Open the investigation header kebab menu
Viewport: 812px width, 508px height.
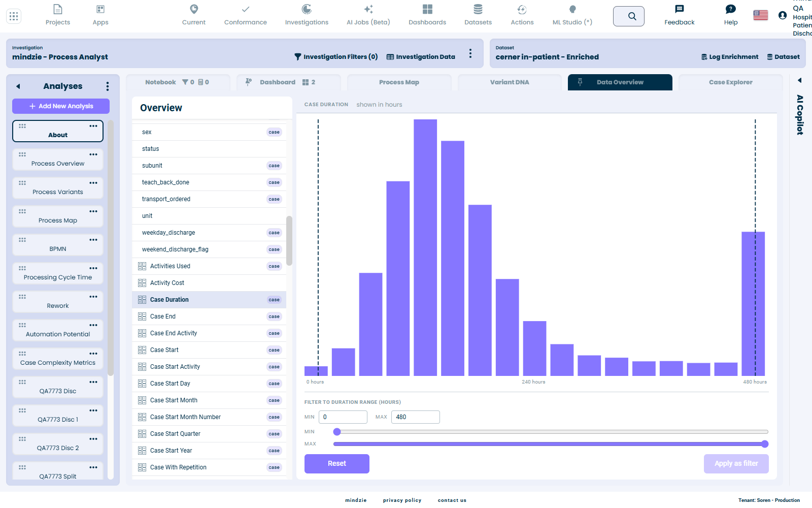[470, 53]
